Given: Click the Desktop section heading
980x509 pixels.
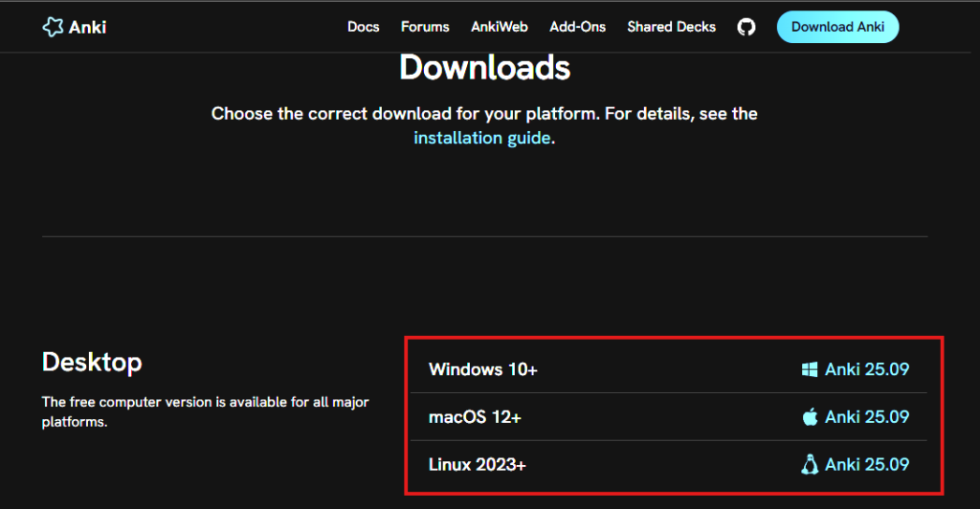Looking at the screenshot, I should (92, 362).
